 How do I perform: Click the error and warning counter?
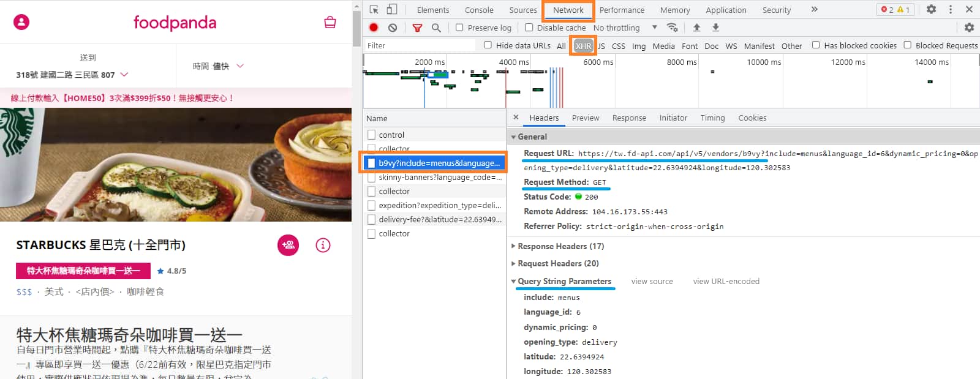[x=895, y=9]
